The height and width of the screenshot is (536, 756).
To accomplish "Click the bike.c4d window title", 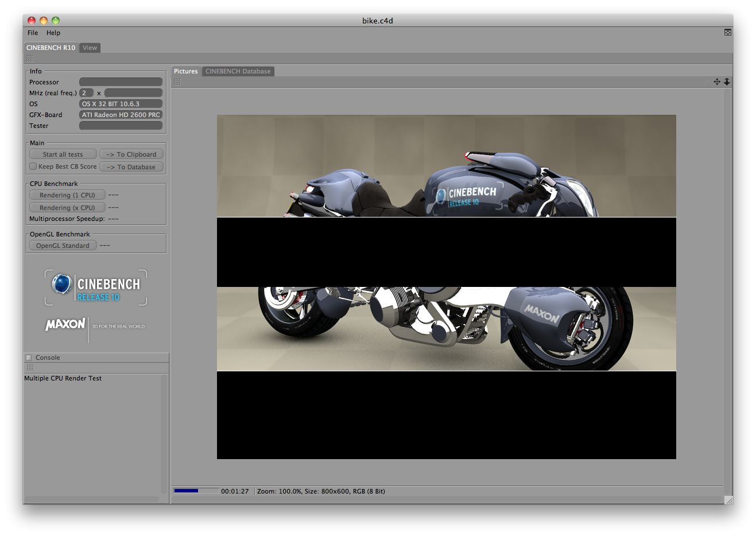I will [x=378, y=21].
